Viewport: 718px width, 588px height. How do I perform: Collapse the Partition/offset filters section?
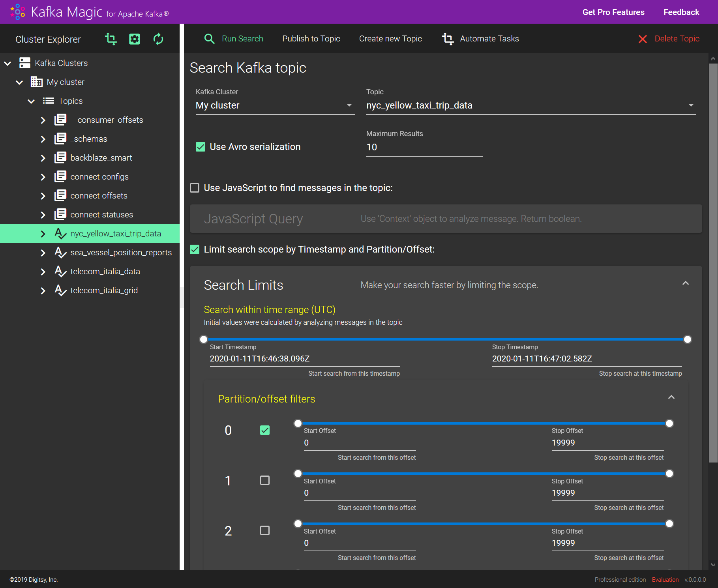pyautogui.click(x=671, y=397)
